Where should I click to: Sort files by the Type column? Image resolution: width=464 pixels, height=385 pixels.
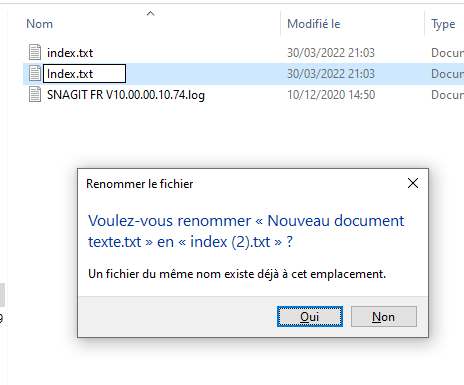click(x=443, y=24)
